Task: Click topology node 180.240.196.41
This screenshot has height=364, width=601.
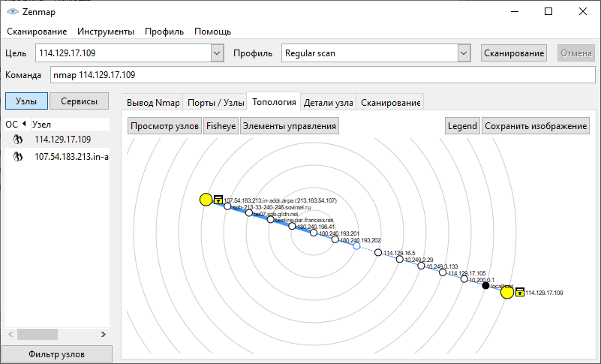Action: 292,227
